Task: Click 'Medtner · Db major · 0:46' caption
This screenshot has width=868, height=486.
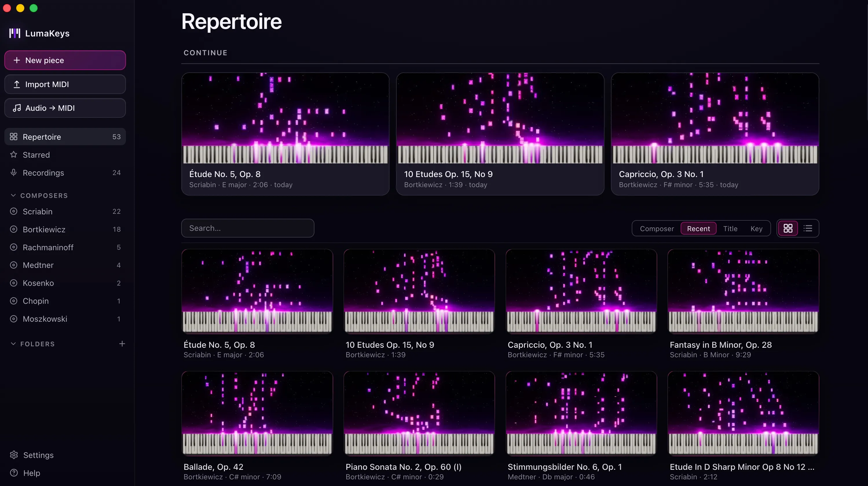Action: coord(551,477)
